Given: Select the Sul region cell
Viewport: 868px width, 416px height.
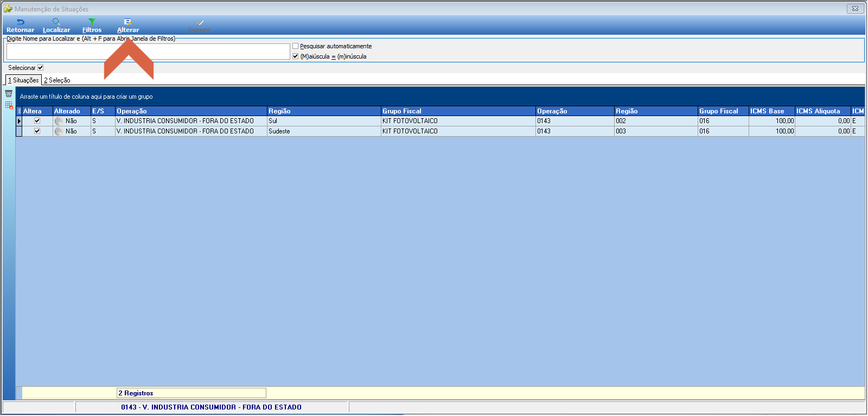Looking at the screenshot, I should click(324, 121).
